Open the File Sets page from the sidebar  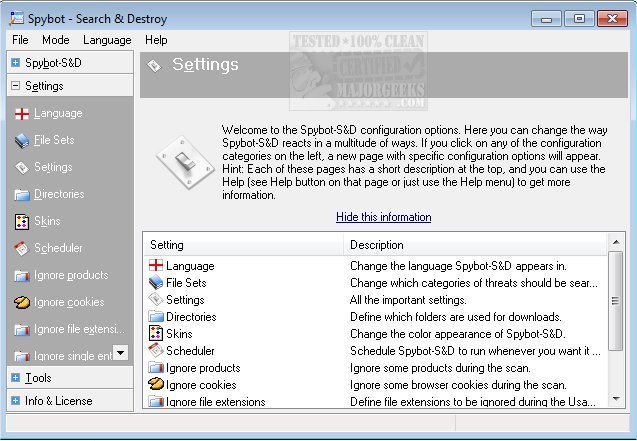54,140
